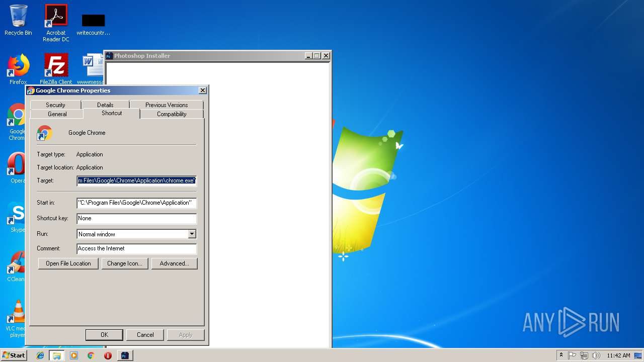
Task: Switch to the Security tab
Action: click(55, 105)
